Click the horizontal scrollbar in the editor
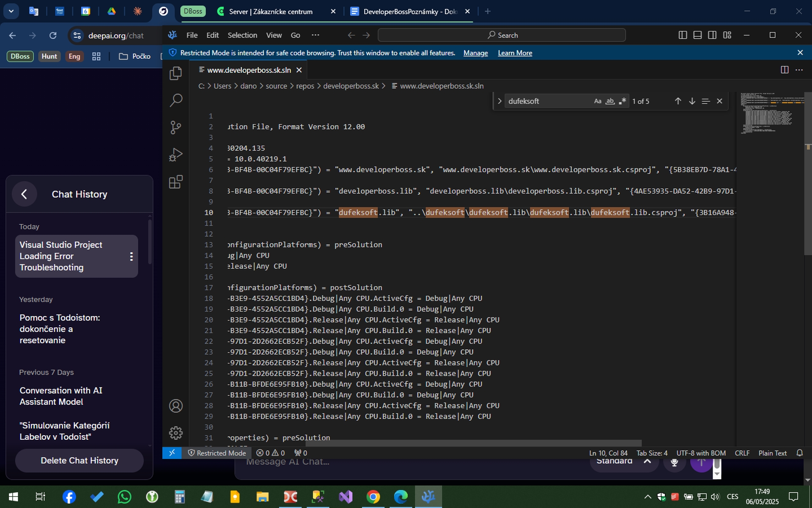 (474, 443)
